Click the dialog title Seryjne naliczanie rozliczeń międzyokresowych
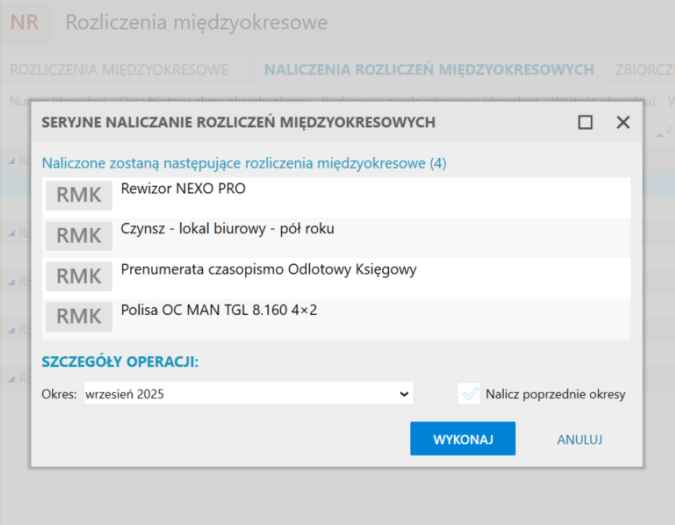 tap(238, 122)
